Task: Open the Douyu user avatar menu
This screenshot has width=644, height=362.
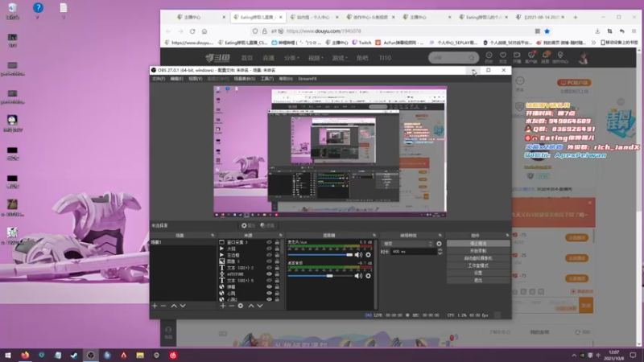Action: click(x=583, y=58)
